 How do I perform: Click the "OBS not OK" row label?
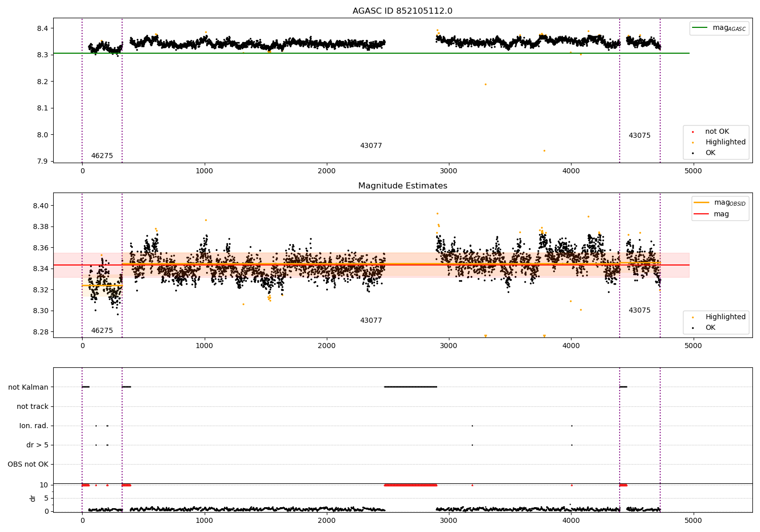pos(28,465)
